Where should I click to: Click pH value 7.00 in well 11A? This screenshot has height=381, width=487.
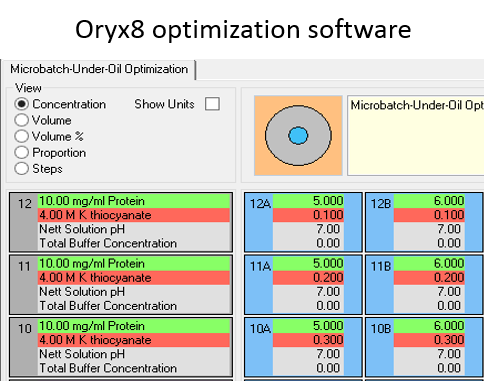point(308,292)
